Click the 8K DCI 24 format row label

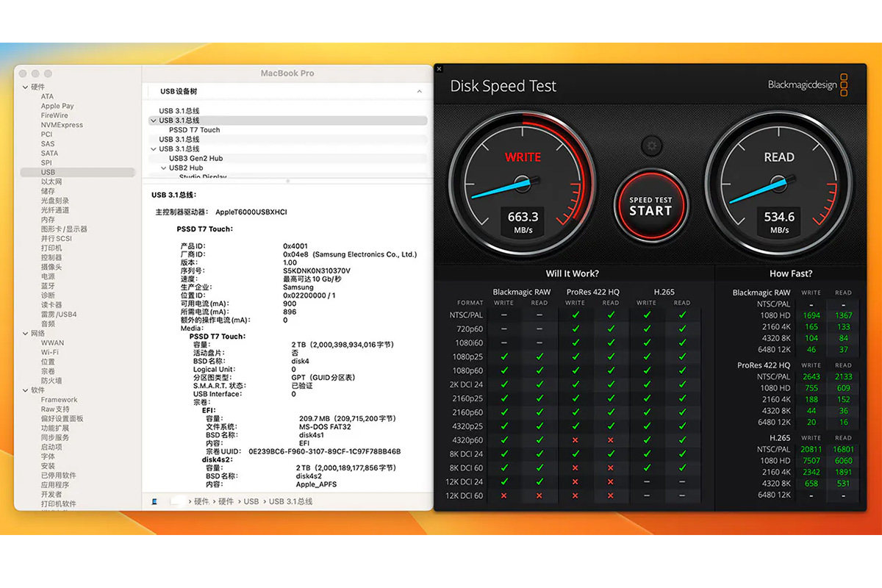(466, 453)
